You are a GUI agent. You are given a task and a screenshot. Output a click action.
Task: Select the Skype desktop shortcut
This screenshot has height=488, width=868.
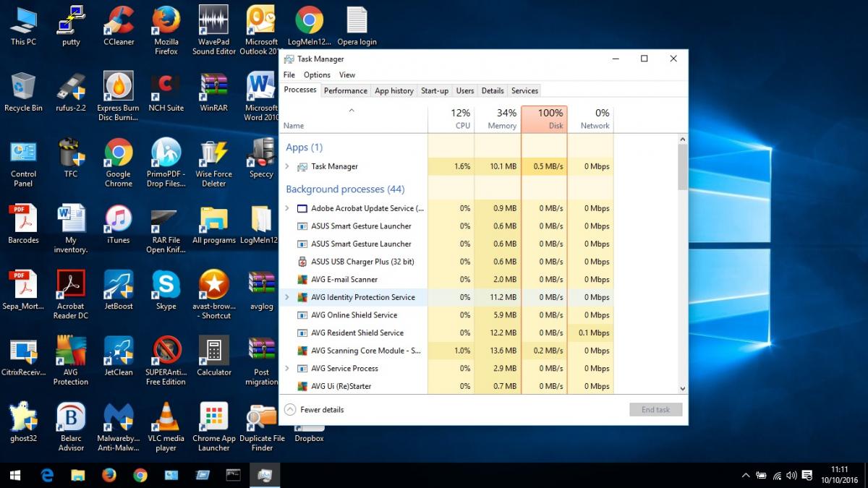pyautogui.click(x=166, y=291)
